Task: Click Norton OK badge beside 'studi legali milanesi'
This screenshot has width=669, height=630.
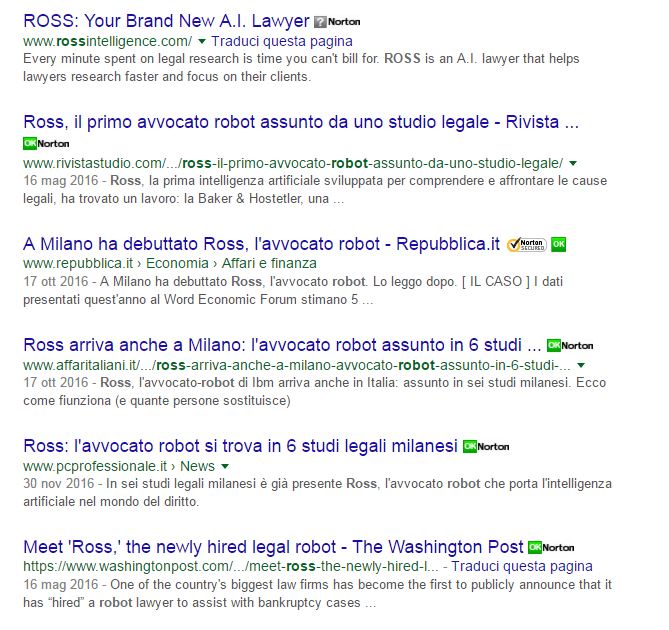Action: pos(486,447)
